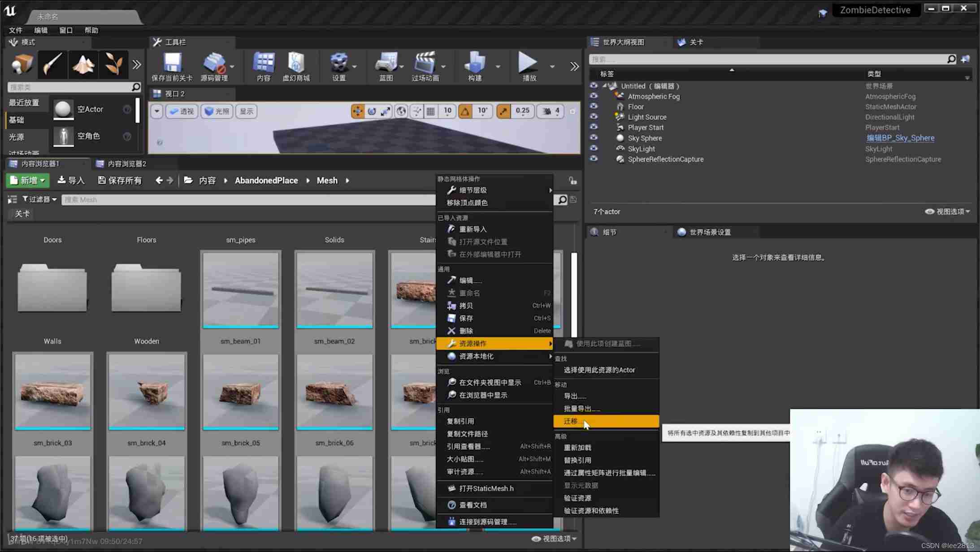Hide Light Source with eye icon
The height and width of the screenshot is (552, 980).
(594, 117)
